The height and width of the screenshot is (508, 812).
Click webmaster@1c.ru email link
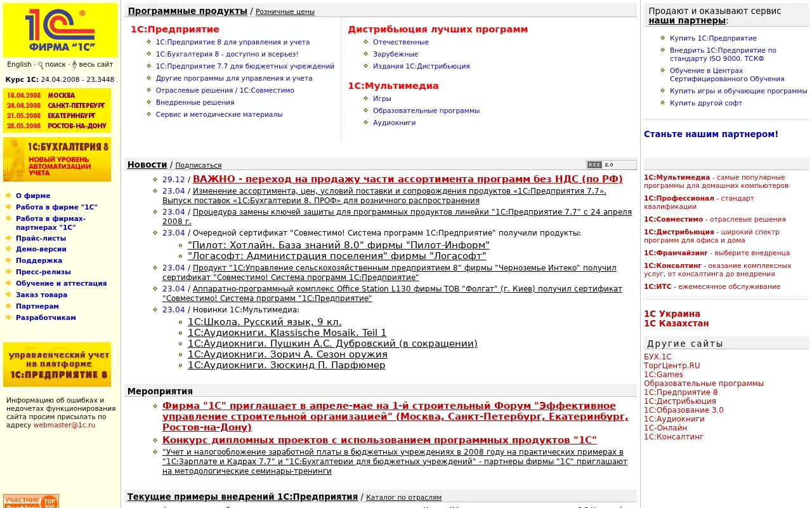coord(65,425)
